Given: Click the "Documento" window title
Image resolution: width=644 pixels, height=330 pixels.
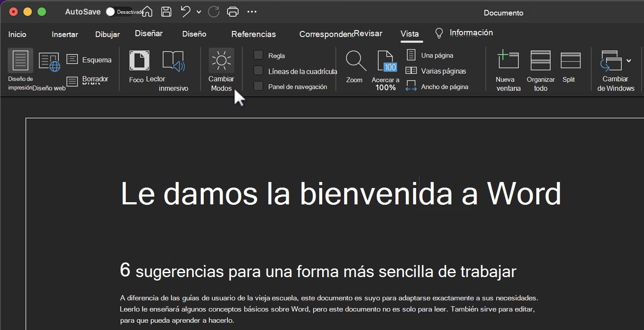Looking at the screenshot, I should coord(503,13).
